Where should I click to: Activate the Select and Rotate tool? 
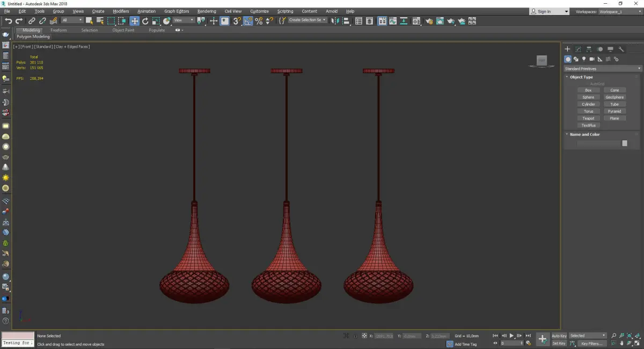click(x=145, y=21)
